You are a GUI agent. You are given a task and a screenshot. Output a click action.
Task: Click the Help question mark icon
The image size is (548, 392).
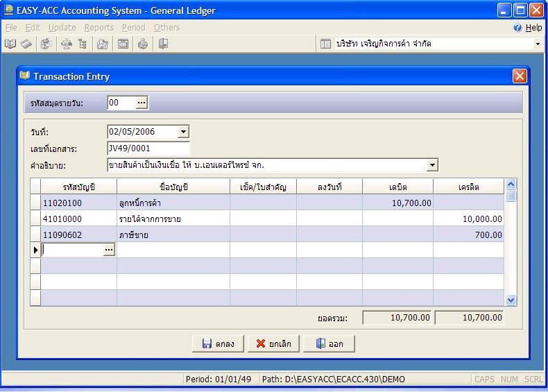coord(517,27)
